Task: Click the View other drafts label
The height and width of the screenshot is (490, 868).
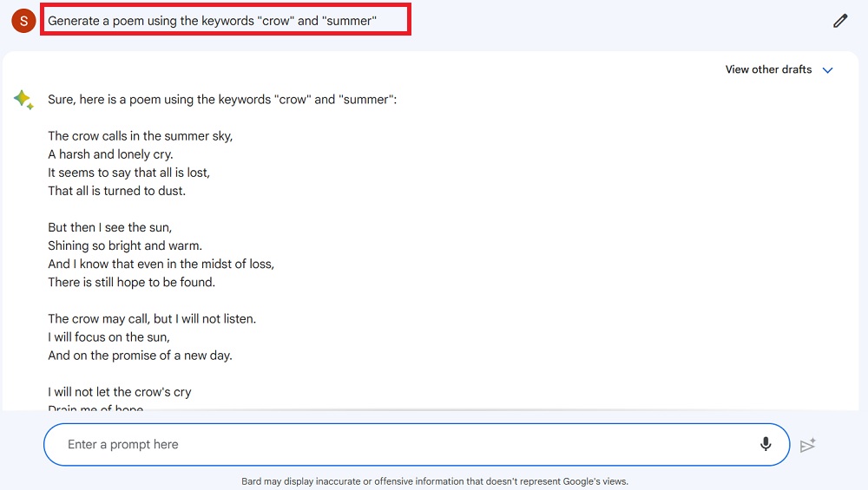Action: pos(768,69)
